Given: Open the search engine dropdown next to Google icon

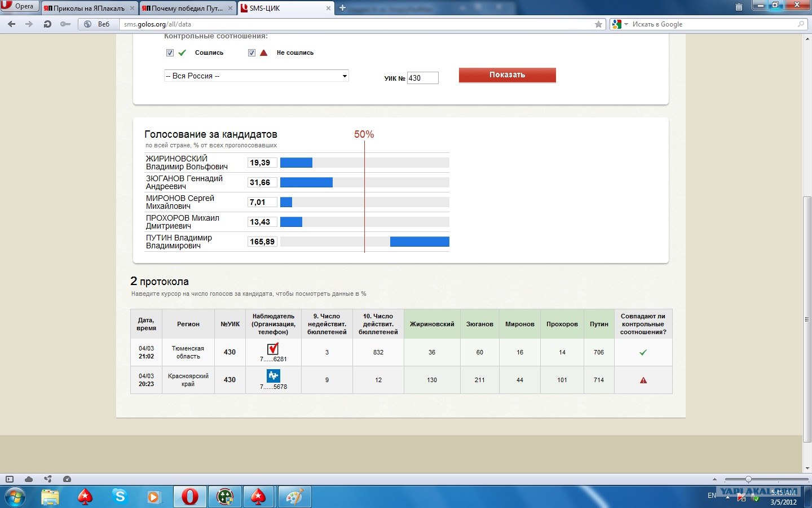Looking at the screenshot, I should (626, 24).
